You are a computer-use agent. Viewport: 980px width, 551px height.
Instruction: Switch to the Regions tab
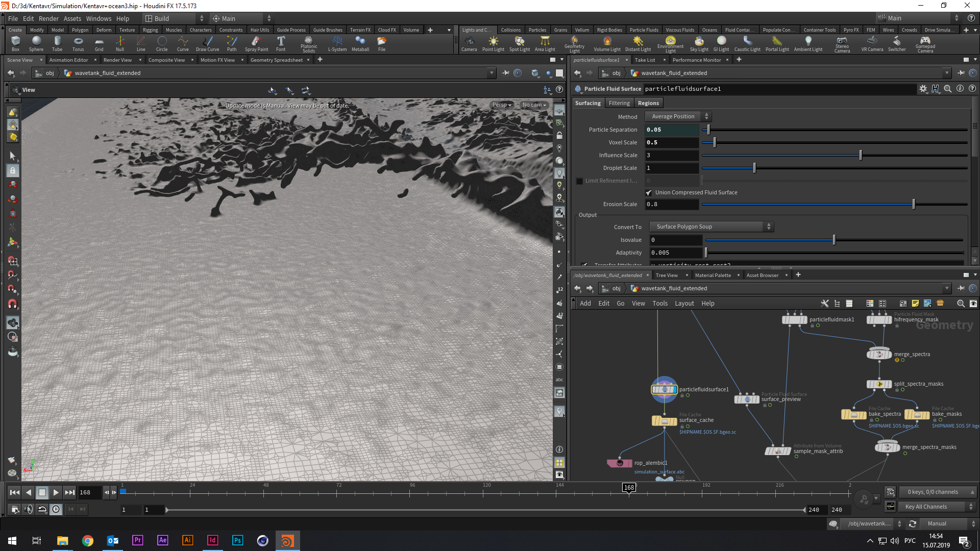(648, 103)
